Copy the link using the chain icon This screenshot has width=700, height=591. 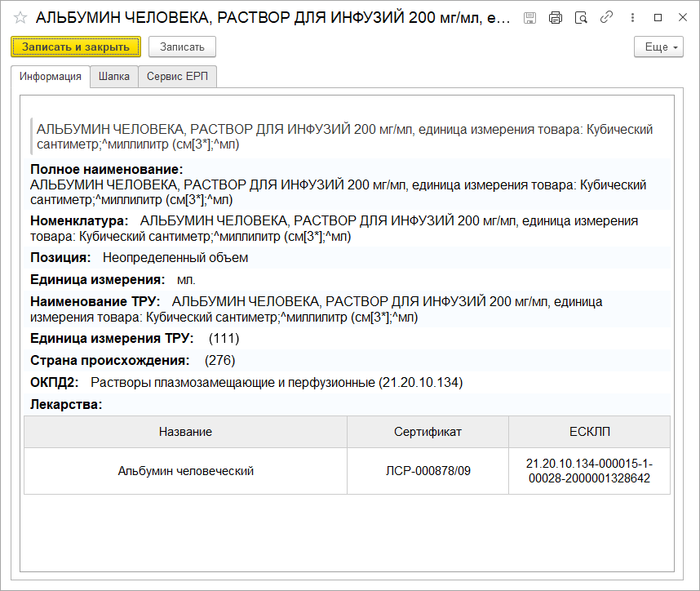coord(606,17)
